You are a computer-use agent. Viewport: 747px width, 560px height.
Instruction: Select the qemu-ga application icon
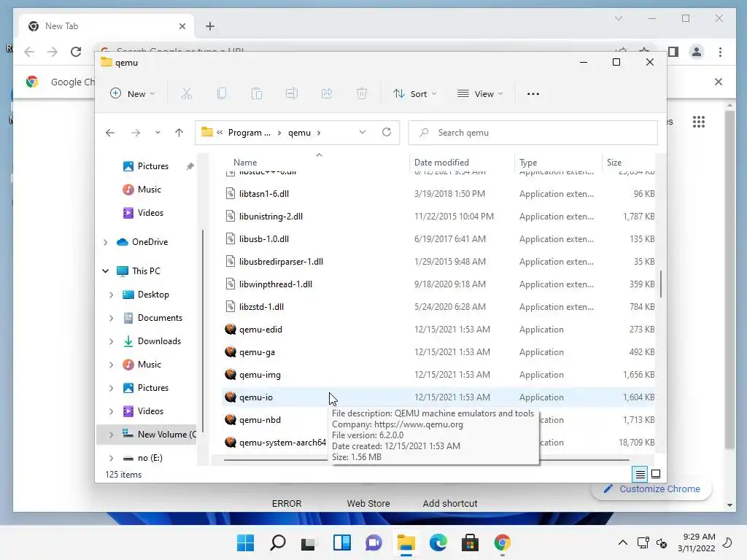pyautogui.click(x=231, y=352)
